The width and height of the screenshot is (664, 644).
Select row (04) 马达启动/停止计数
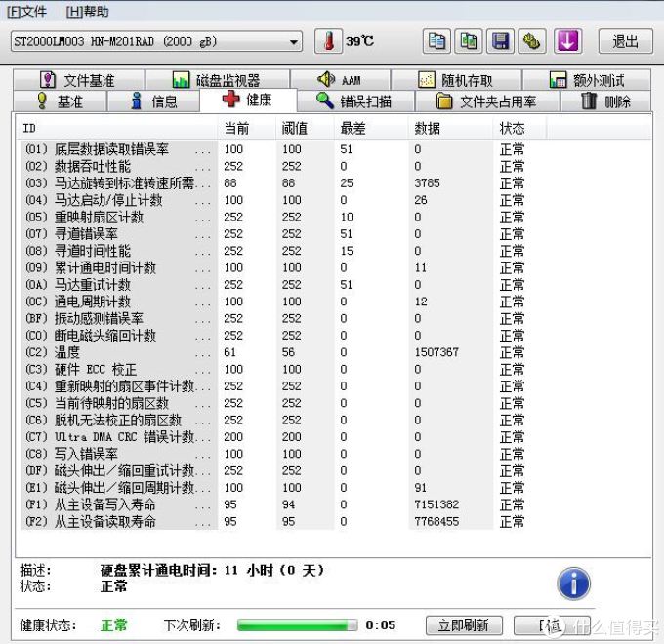pyautogui.click(x=275, y=200)
